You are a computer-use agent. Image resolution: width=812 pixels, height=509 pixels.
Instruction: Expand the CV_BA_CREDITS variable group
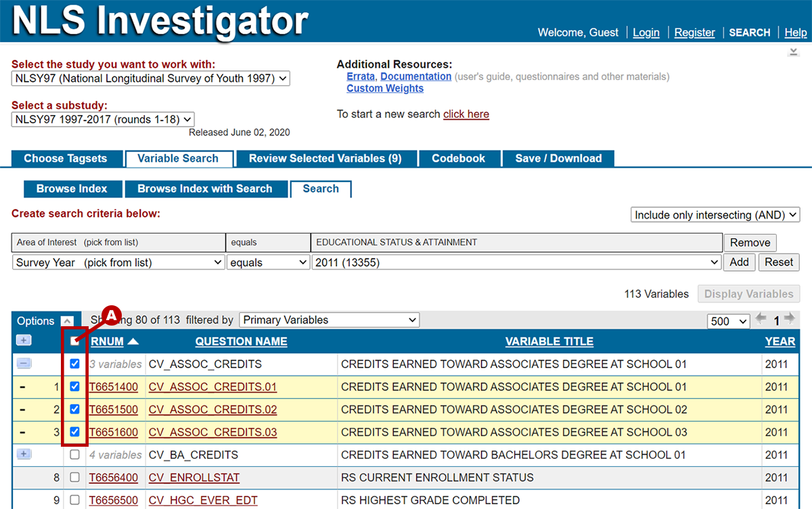tap(24, 454)
